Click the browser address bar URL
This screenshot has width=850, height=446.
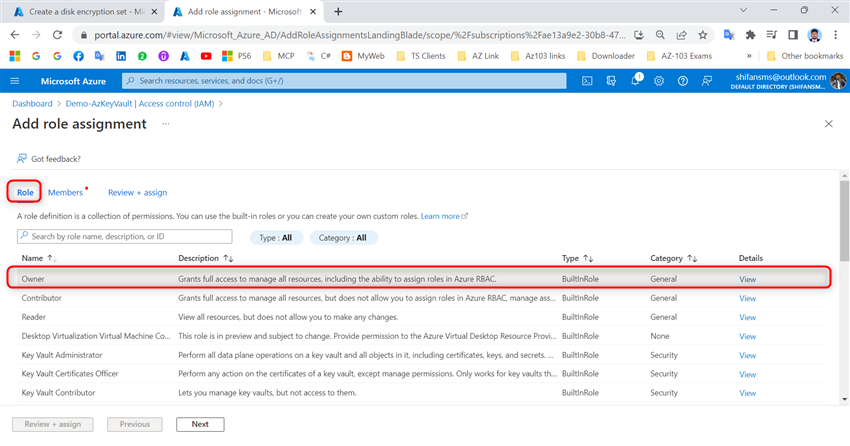point(359,35)
